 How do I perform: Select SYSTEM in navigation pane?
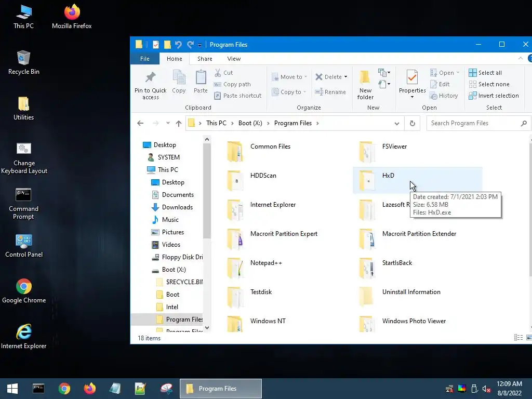169,157
